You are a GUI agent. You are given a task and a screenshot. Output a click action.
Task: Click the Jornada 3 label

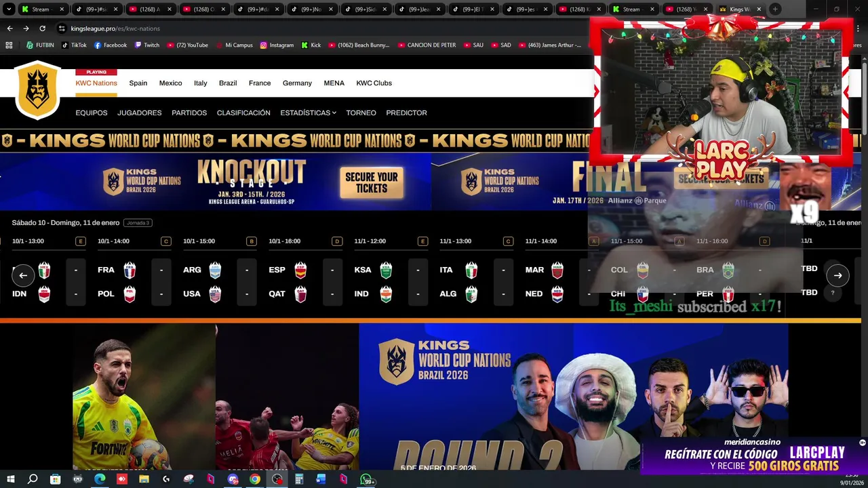coord(138,223)
